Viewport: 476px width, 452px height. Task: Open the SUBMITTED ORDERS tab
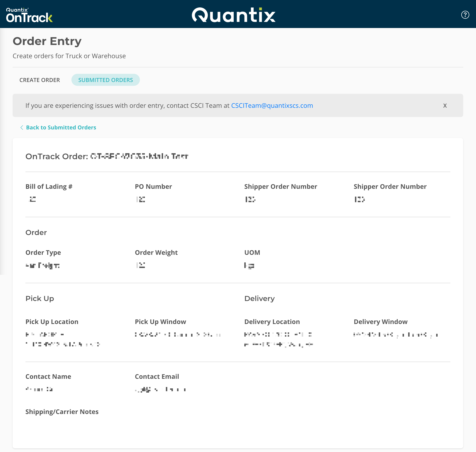[x=106, y=80]
